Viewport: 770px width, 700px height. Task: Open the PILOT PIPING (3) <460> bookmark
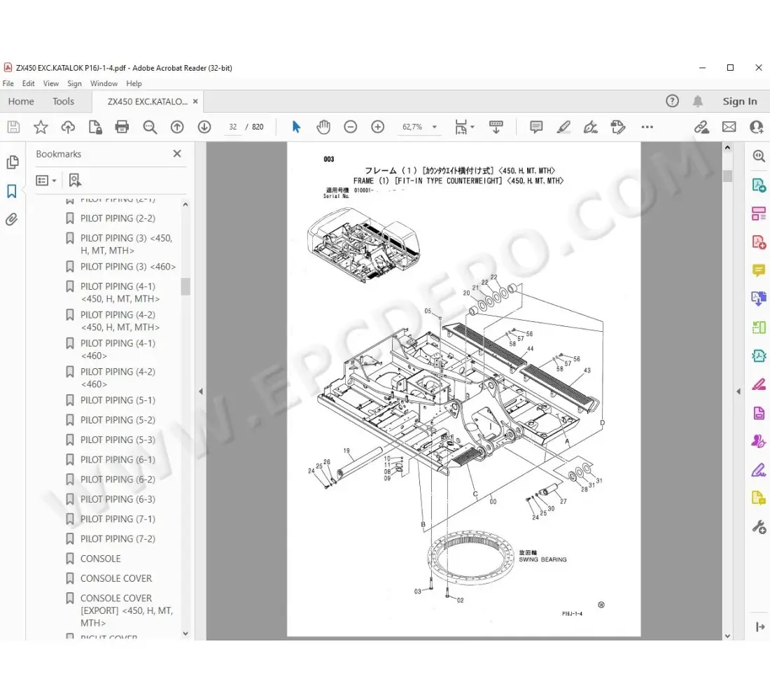tap(127, 267)
